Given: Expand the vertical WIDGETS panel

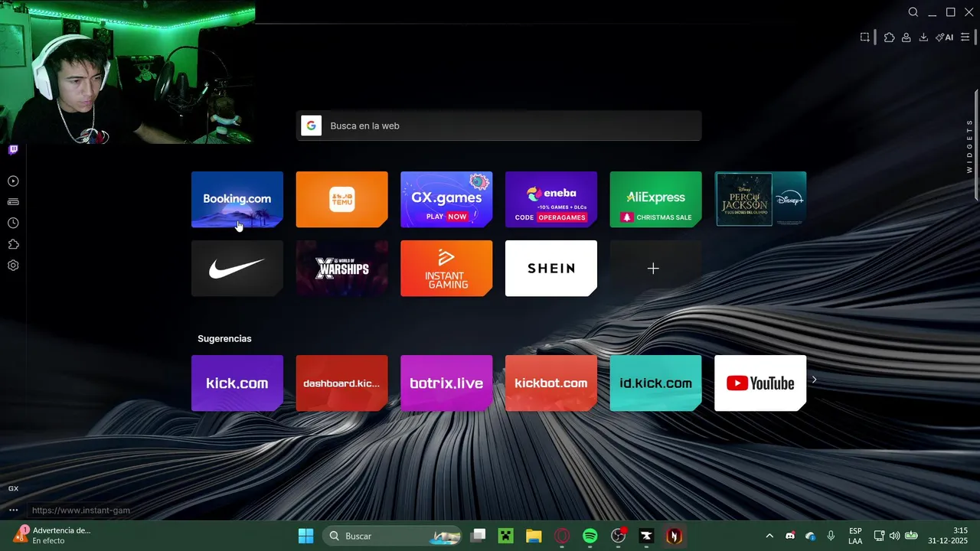Looking at the screenshot, I should coord(969,146).
